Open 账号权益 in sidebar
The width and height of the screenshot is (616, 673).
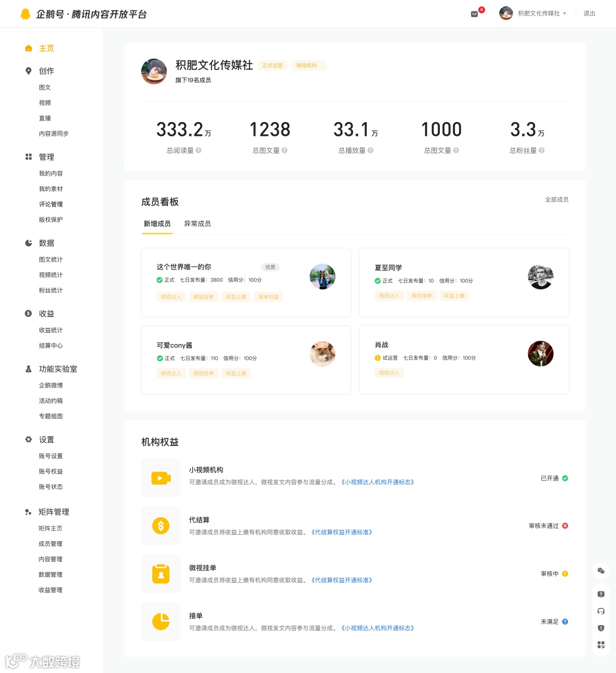pos(51,471)
